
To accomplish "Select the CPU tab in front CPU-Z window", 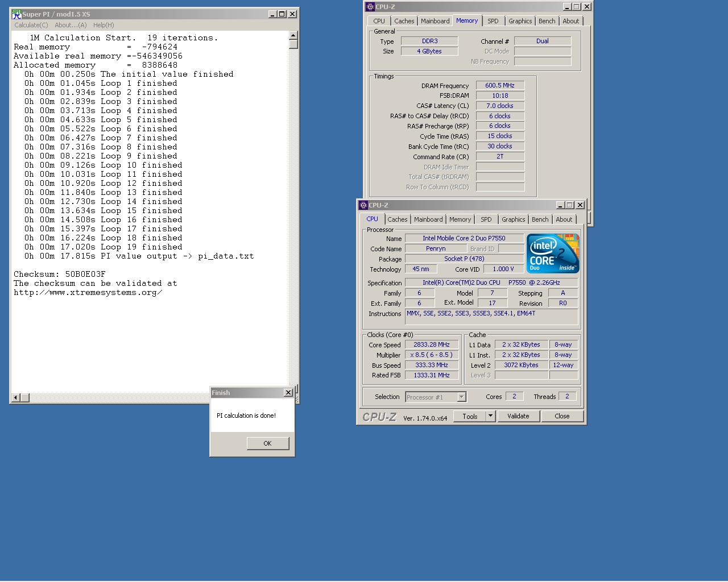I will (373, 219).
